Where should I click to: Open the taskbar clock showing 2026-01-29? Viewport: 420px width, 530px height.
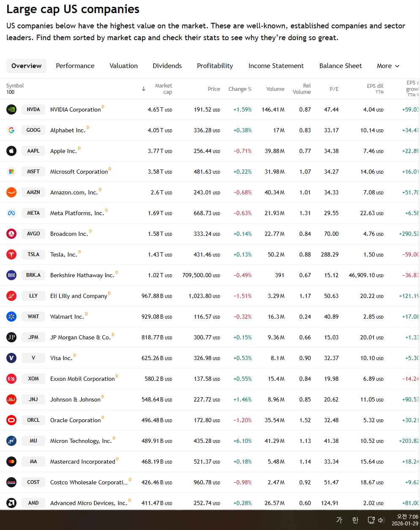coord(405,520)
